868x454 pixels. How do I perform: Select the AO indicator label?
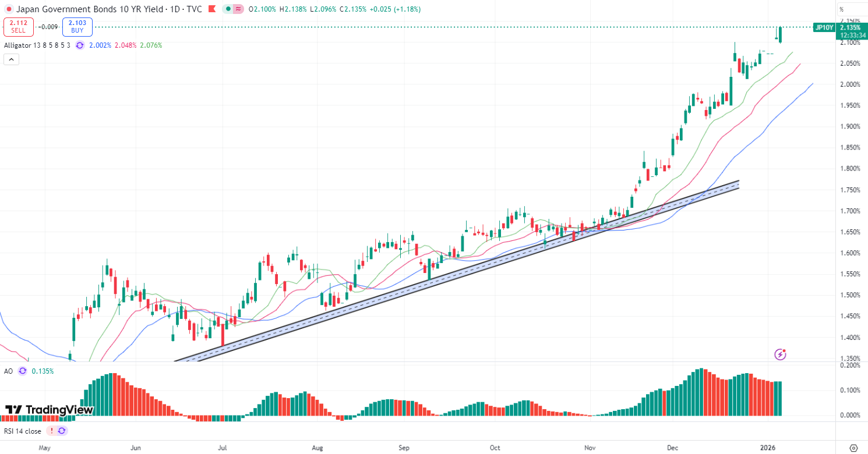pos(9,371)
